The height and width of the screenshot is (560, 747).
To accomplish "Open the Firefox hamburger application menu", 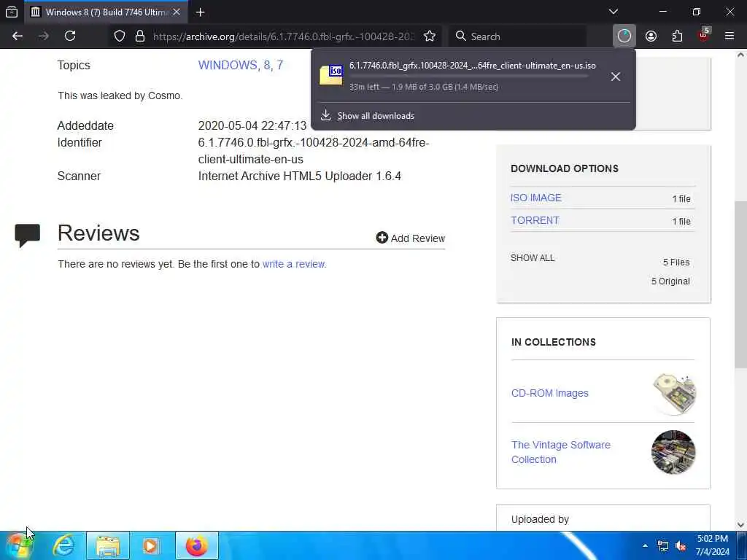I will 729,36.
